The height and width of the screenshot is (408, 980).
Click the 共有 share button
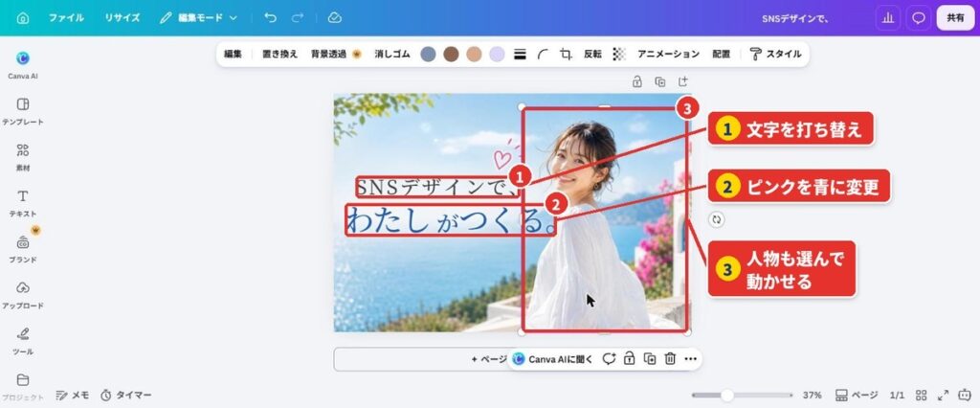tap(955, 18)
